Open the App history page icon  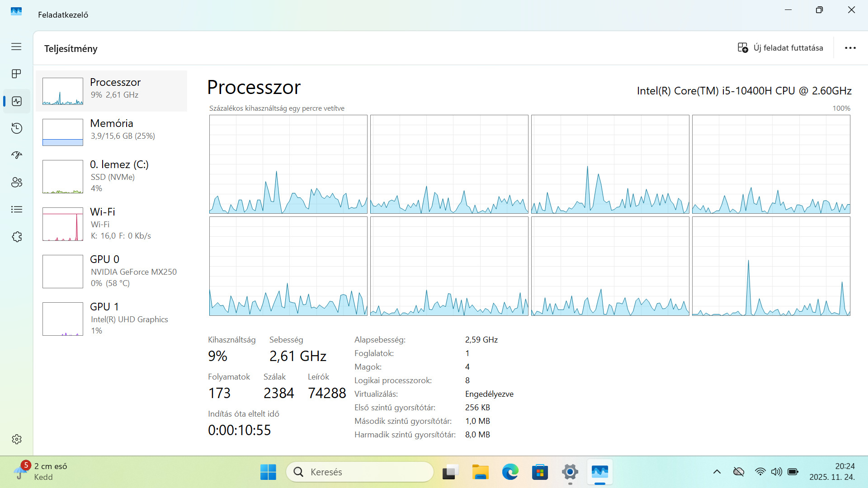click(16, 128)
